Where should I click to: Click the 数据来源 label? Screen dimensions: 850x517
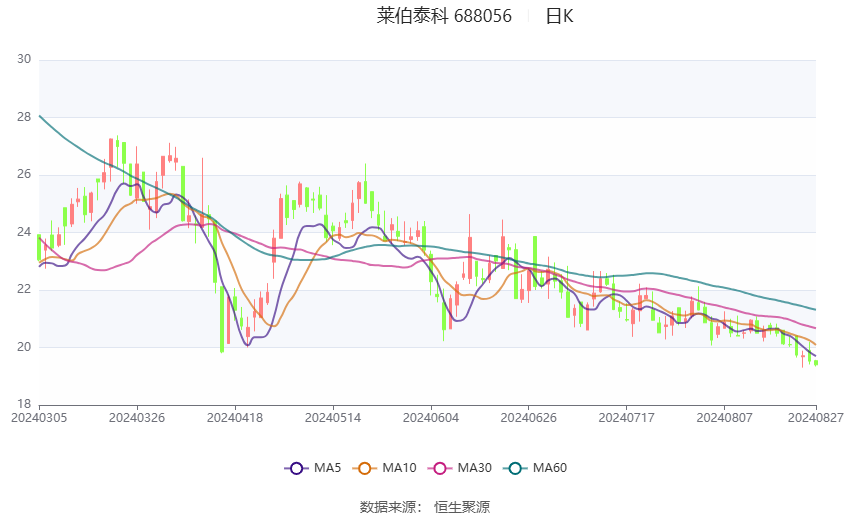coord(388,507)
